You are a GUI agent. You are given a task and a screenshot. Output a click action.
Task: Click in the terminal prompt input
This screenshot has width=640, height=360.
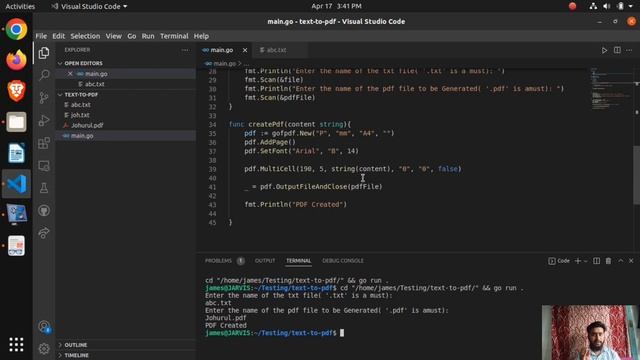(342, 333)
